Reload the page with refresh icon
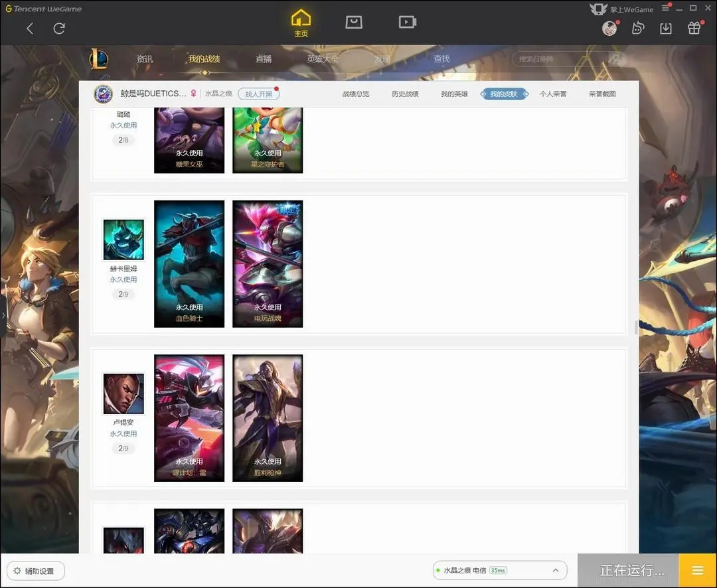The width and height of the screenshot is (717, 588). point(59,29)
